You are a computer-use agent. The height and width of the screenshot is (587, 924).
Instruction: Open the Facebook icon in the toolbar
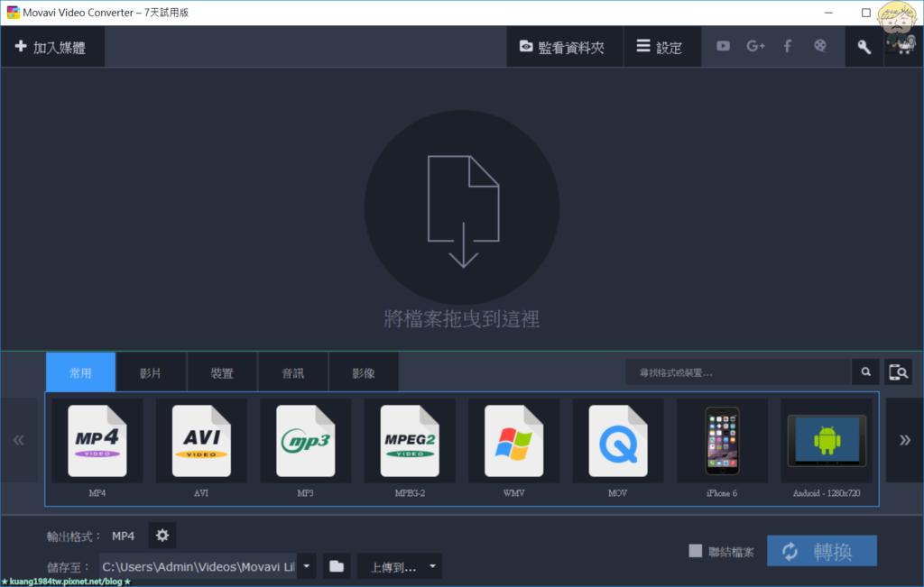click(787, 46)
